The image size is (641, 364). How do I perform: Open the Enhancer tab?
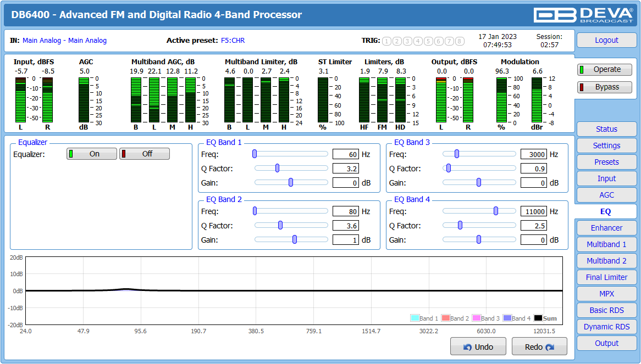point(606,228)
